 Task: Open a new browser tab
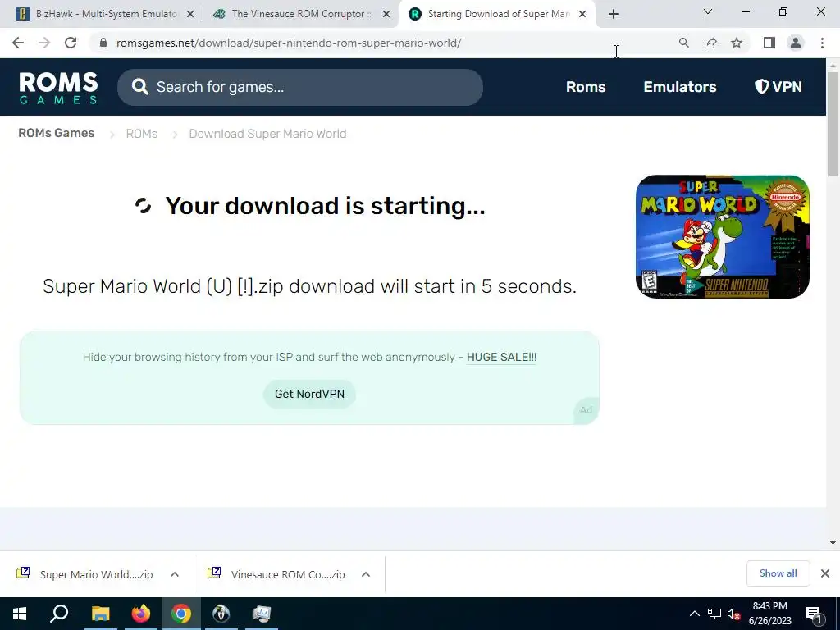coord(614,14)
